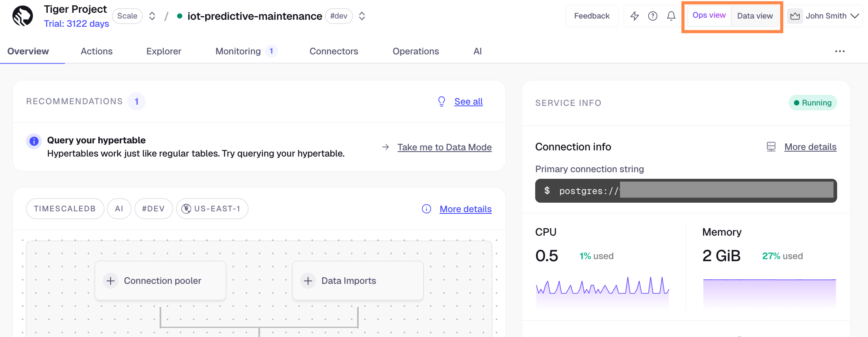
Task: Go to the Monitoring tab
Action: [238, 51]
